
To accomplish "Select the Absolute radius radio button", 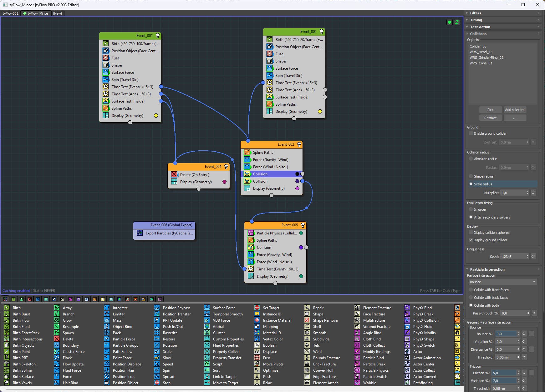I will point(471,159).
